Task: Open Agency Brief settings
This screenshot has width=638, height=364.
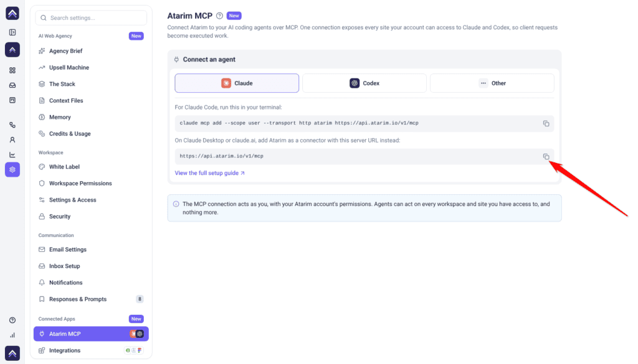Action: [91, 51]
